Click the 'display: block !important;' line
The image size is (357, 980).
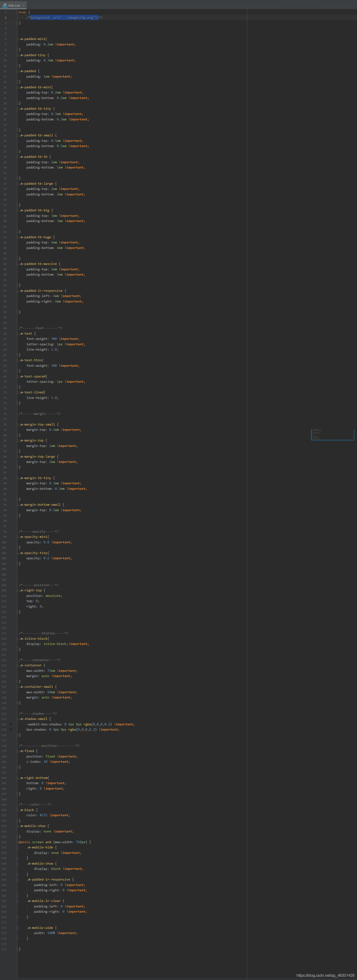click(x=59, y=869)
